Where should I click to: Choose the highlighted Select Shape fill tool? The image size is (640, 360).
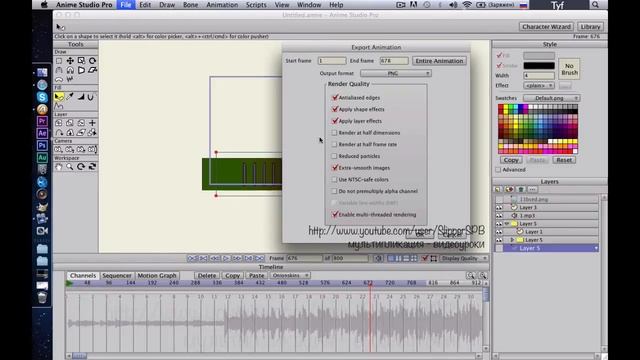[x=59, y=97]
